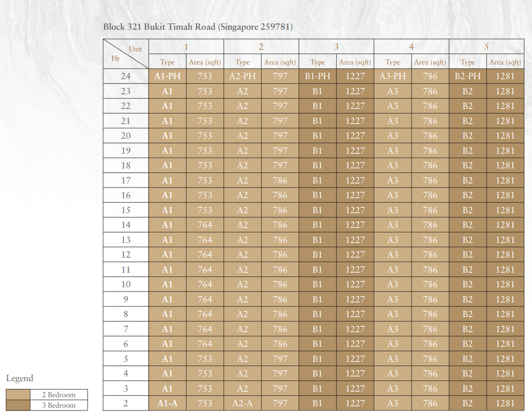Screen dimensions: 532x420
Task: Click Unit 2 area '797' on floor 5
Action: point(280,359)
